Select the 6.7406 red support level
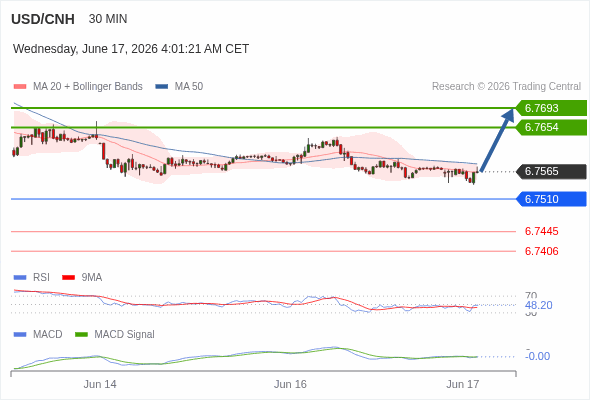 click(541, 251)
